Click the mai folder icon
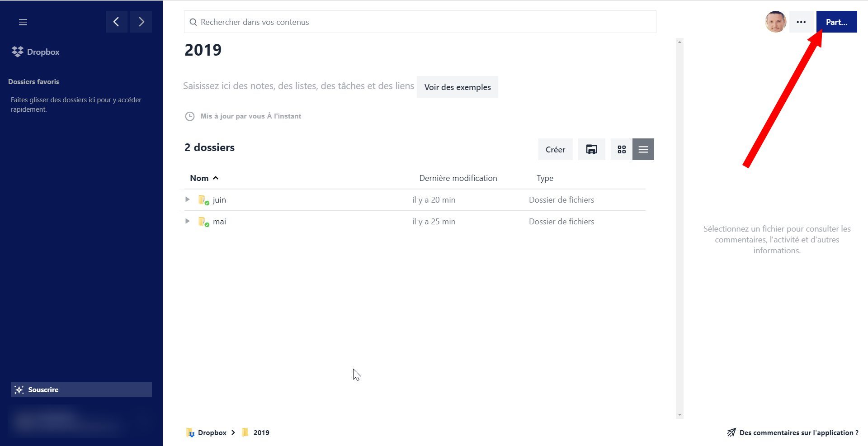 [203, 222]
